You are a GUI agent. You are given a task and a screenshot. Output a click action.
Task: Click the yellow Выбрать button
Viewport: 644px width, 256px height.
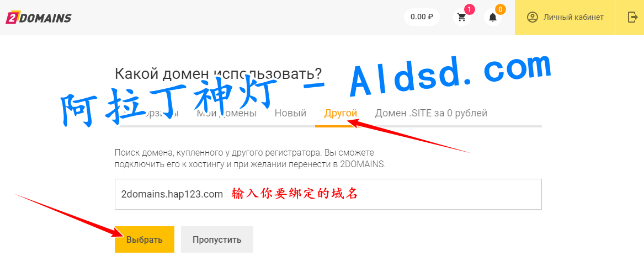145,239
